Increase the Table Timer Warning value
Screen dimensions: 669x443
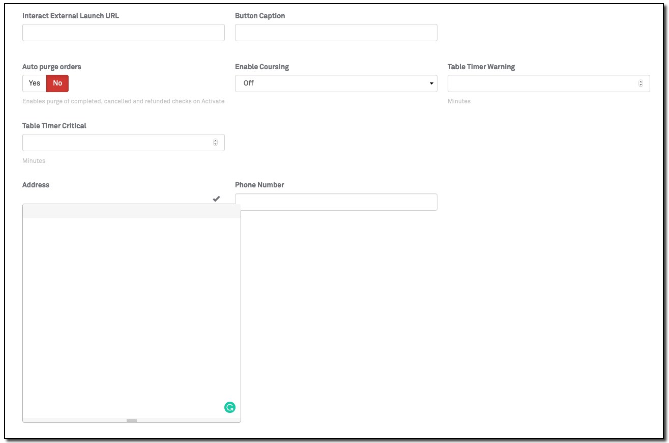pos(642,81)
